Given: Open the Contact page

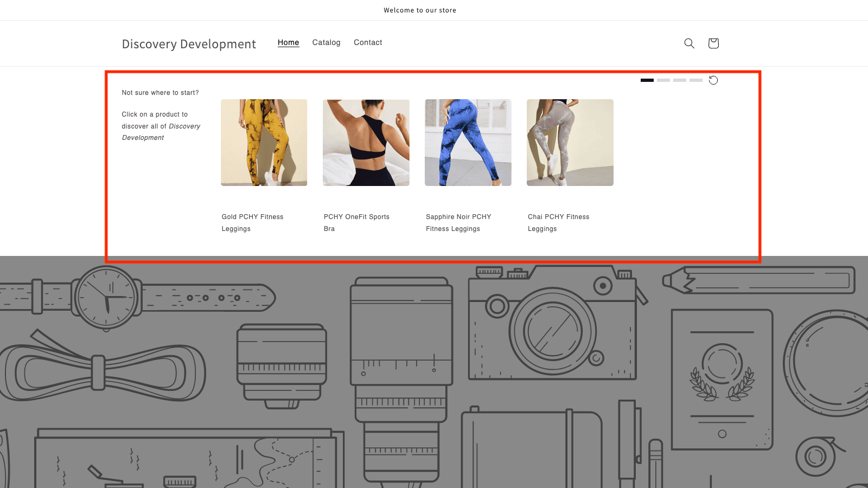Looking at the screenshot, I should (368, 42).
